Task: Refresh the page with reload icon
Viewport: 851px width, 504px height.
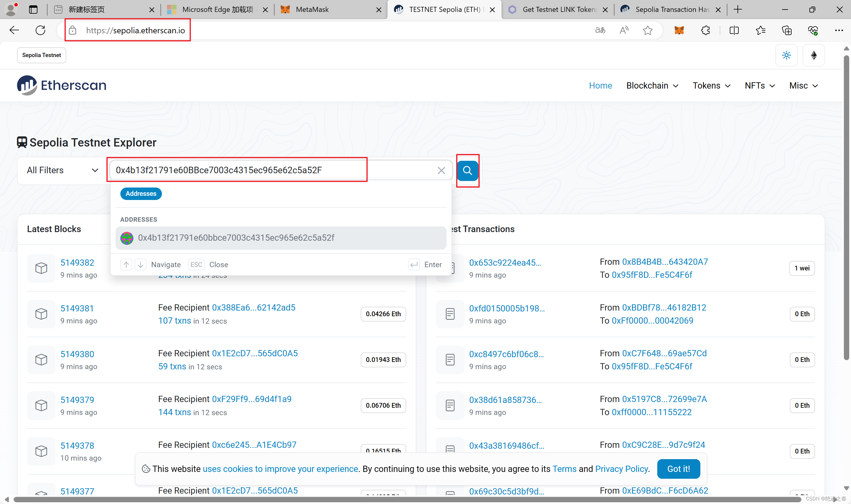Action: point(40,30)
